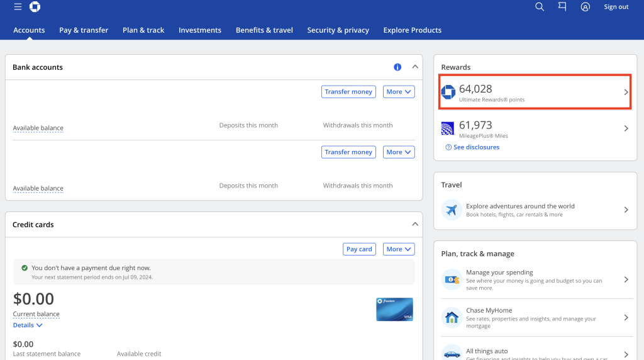Click the Last statement balance label
This screenshot has height=360, width=644.
[47, 354]
